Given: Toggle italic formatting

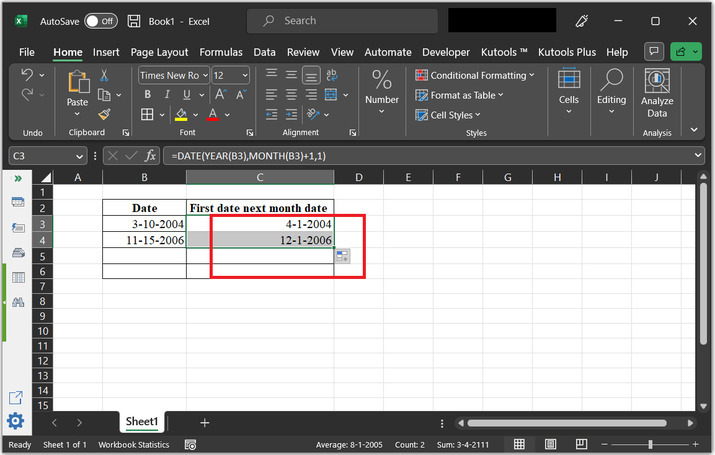Looking at the screenshot, I should pyautogui.click(x=166, y=95).
